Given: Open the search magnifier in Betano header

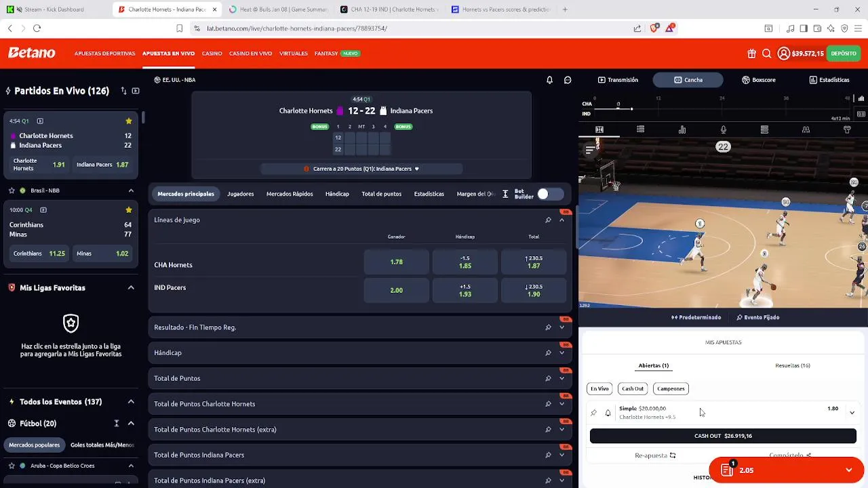Looking at the screenshot, I should (767, 54).
